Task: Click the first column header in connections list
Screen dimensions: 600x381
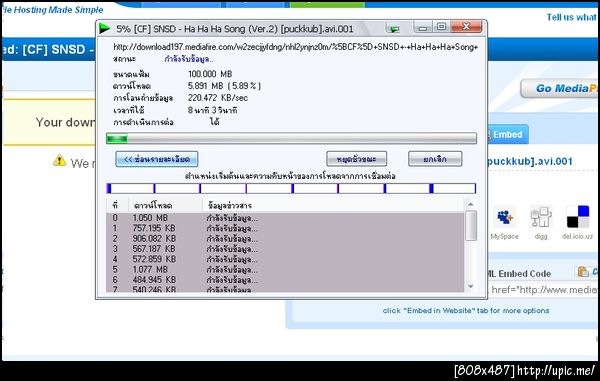Action: point(117,205)
